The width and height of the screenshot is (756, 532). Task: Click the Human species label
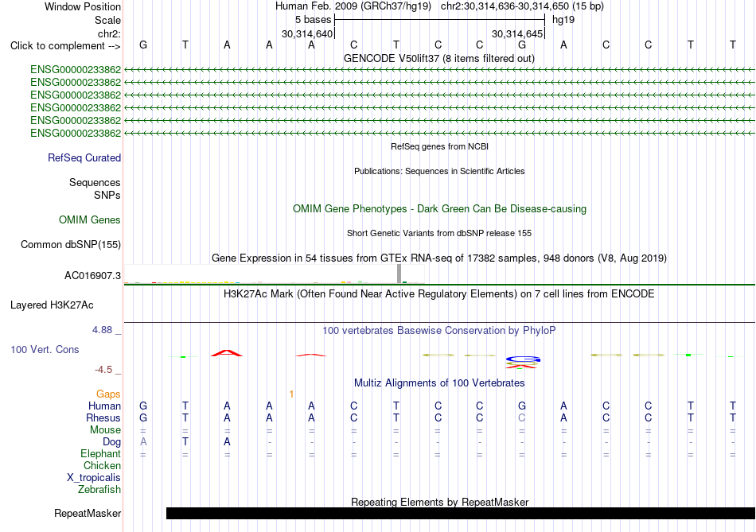click(104, 406)
